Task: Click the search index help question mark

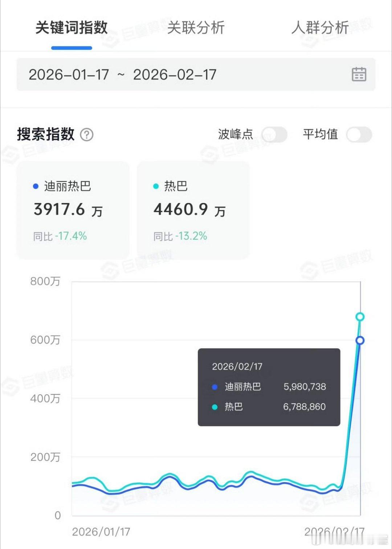Action: (86, 135)
